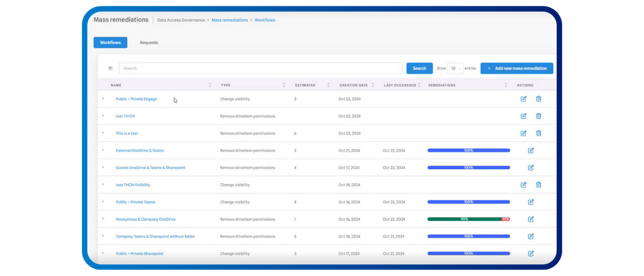
Task: Click edit icon for 'This is a test'
Action: click(523, 133)
